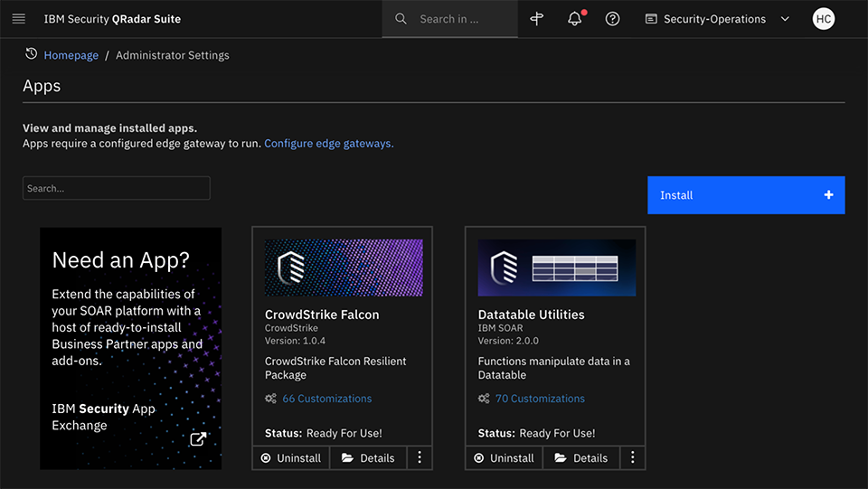Click the Datatable Utilities banner image
The image size is (868, 489).
coord(557,268)
